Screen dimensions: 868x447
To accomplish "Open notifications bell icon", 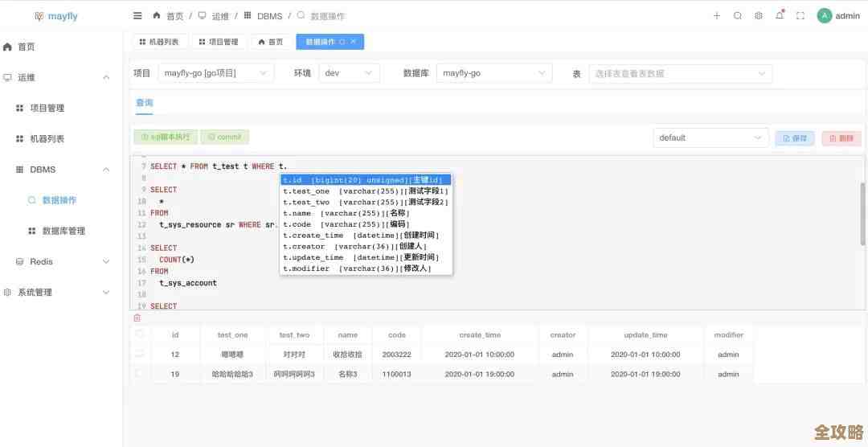I will pyautogui.click(x=780, y=15).
